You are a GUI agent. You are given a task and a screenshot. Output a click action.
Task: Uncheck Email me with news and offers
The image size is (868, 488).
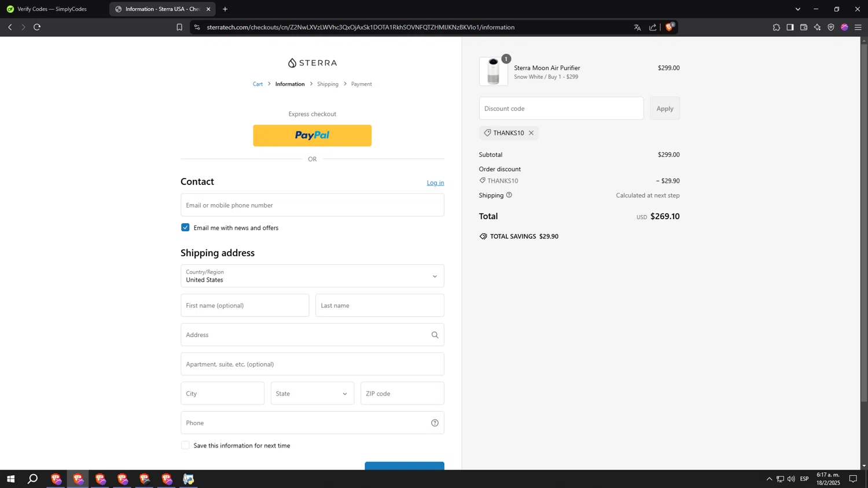pyautogui.click(x=185, y=227)
